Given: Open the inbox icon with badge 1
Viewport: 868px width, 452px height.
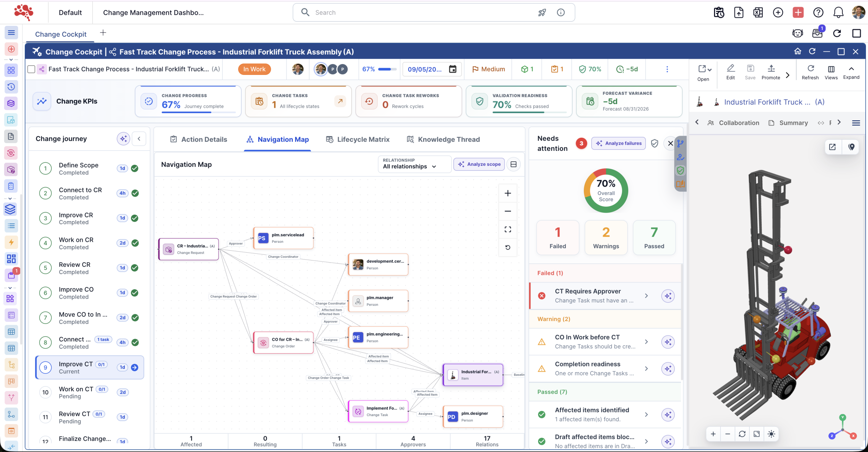Looking at the screenshot, I should (x=817, y=33).
